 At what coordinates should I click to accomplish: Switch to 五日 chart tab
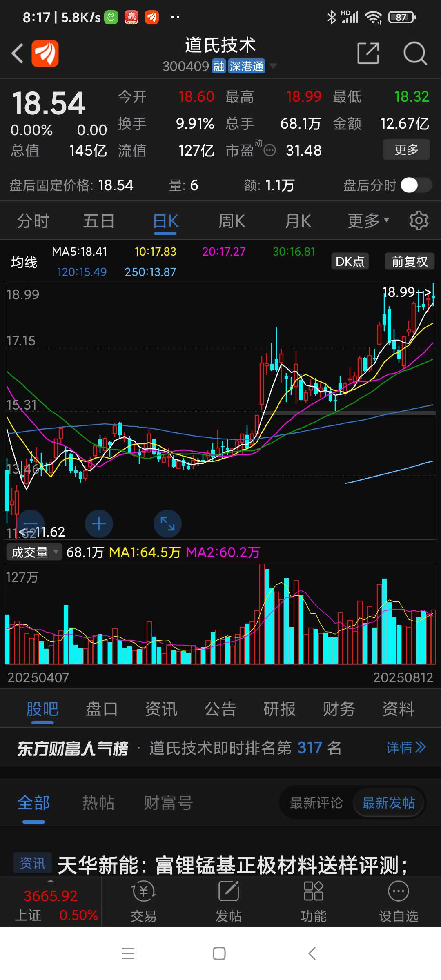99,221
